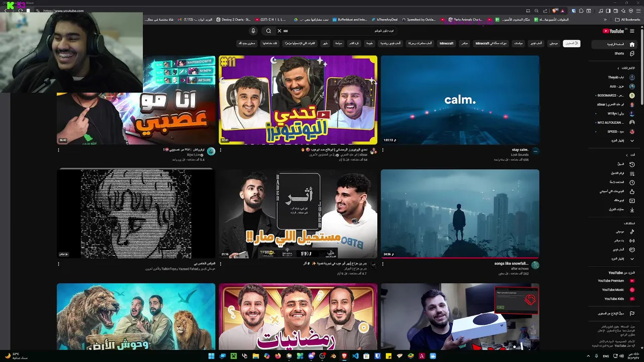Select the Music filter chip
Screen dimensions: 644x362
pos(553,43)
